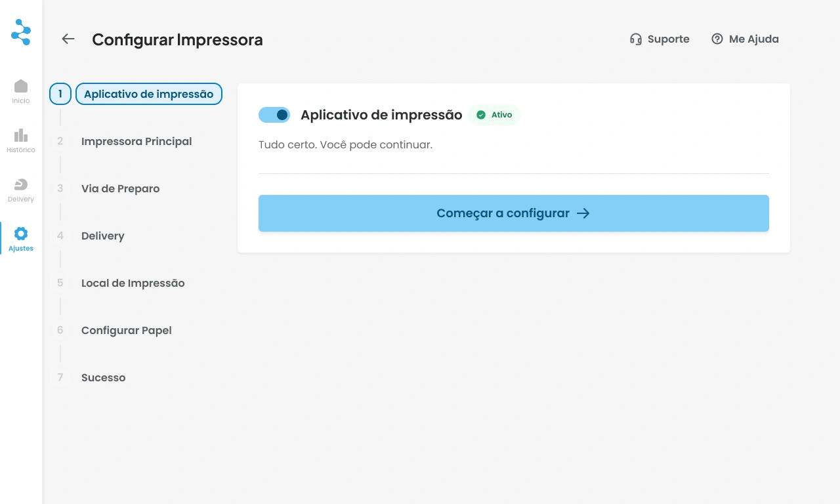Jump to Local de Impressão step
This screenshot has height=504, width=840.
pos(133,283)
